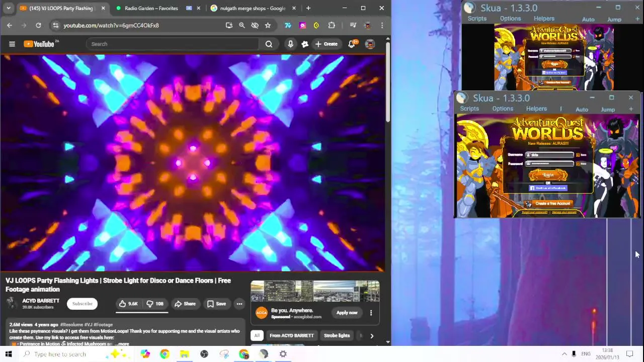Click the pink extension icon in the toolbar
This screenshot has height=362, width=644.
tap(302, 25)
